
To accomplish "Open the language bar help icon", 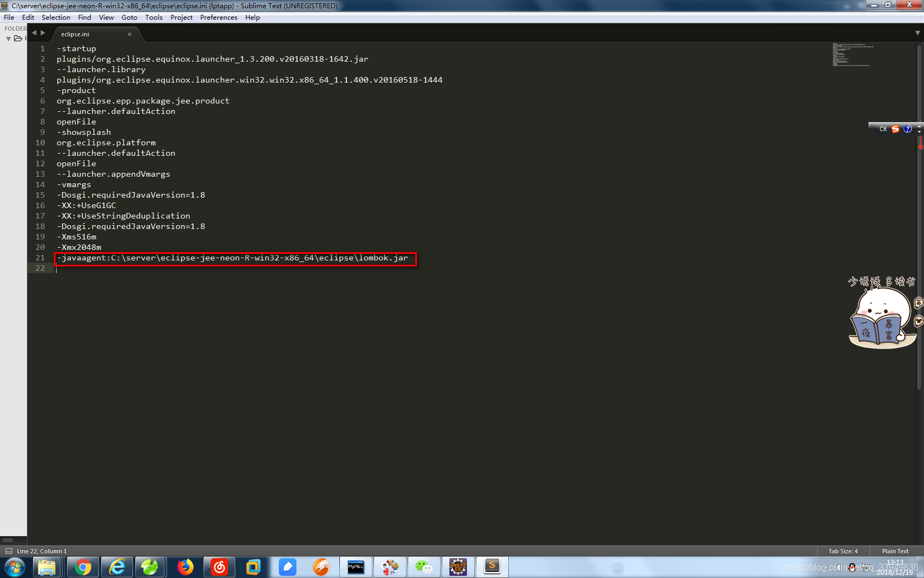I will coord(908,129).
